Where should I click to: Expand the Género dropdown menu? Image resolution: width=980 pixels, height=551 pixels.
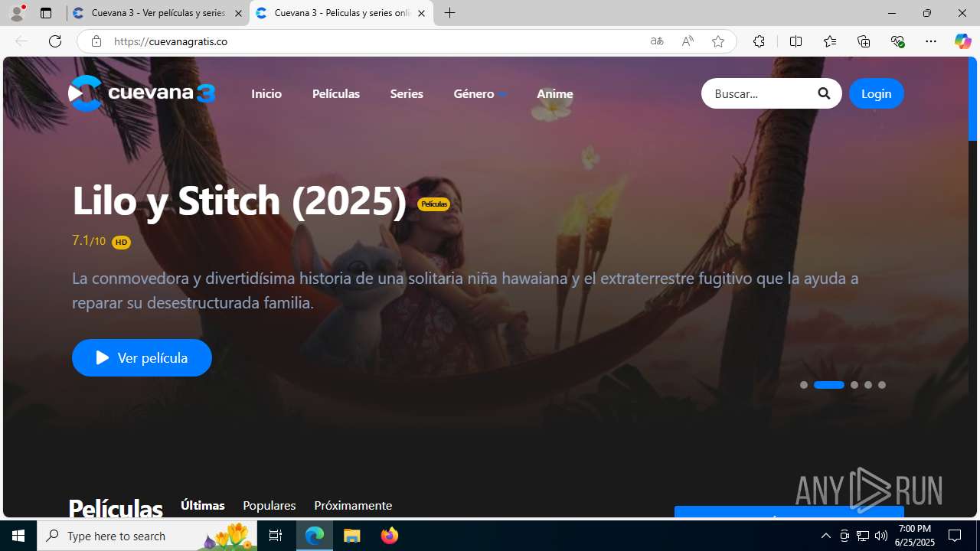coord(479,93)
